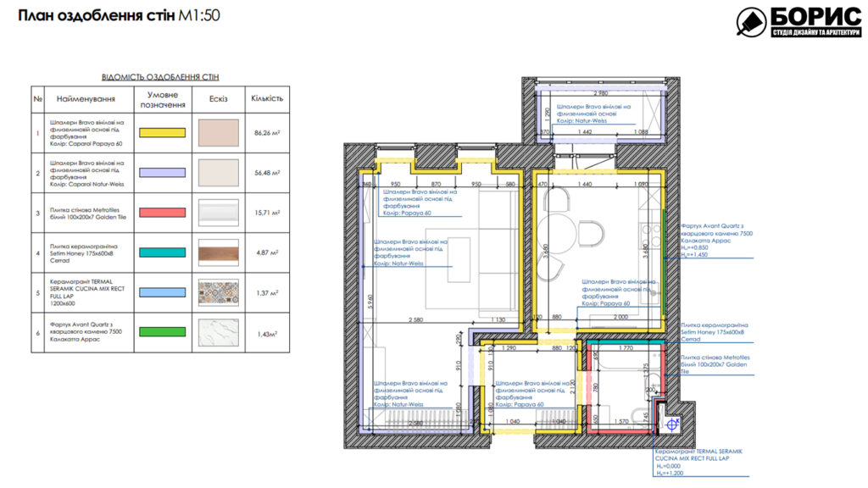Click the white Metrotiles tile sketch thumbnail
The width and height of the screenshot is (868, 488).
[218, 213]
